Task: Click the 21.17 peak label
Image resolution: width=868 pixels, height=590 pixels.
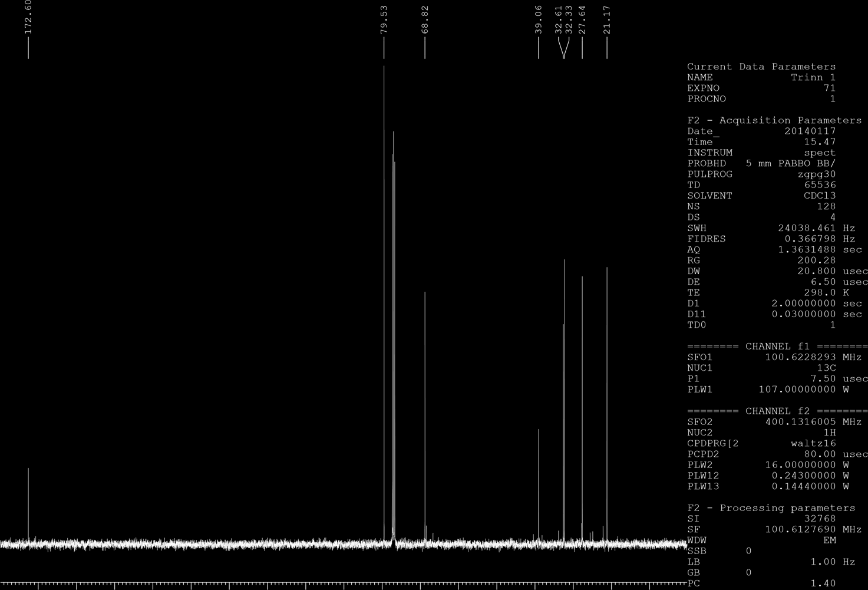Action: coord(607,20)
